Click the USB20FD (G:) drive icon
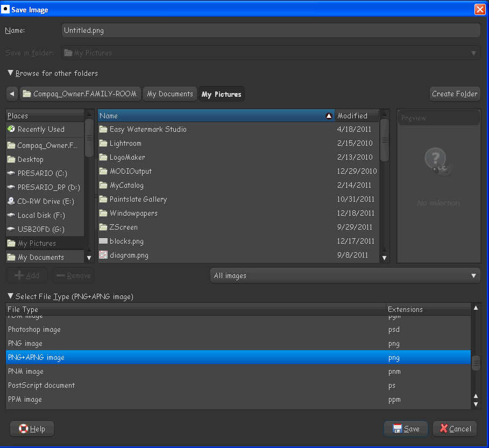 pyautogui.click(x=11, y=229)
